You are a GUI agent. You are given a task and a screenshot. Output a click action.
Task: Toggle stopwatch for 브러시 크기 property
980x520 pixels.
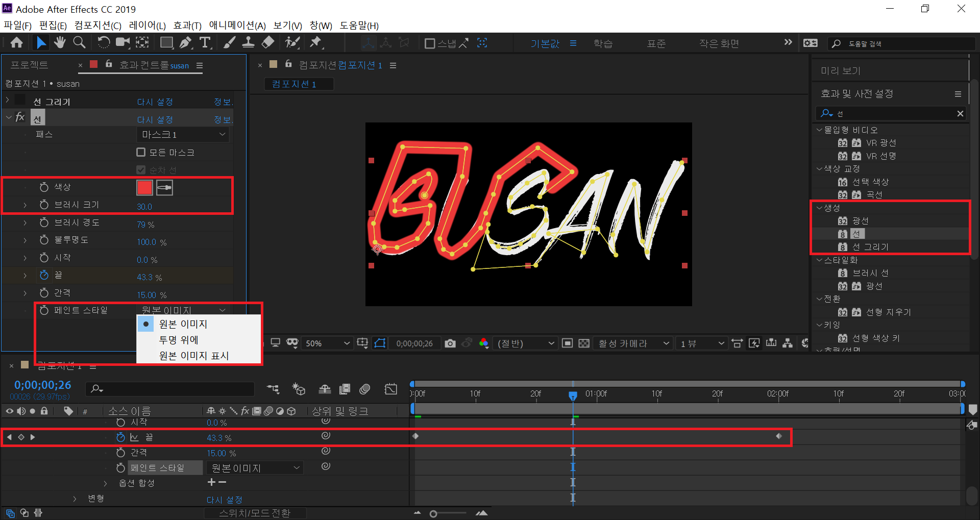click(x=44, y=205)
